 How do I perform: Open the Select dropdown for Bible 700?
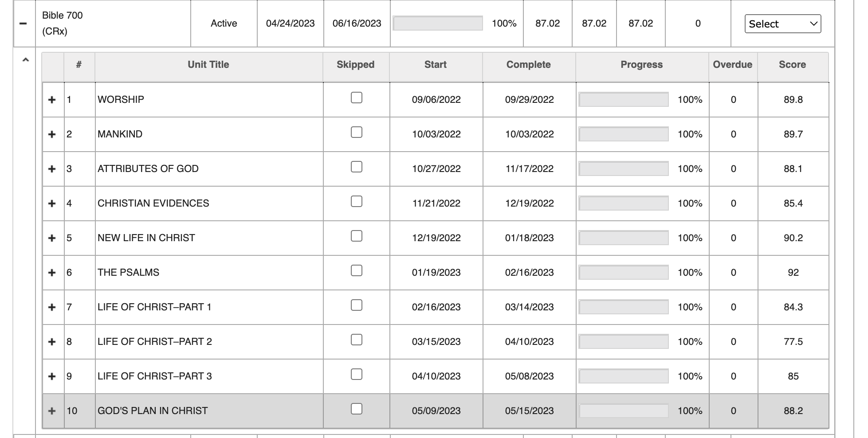(783, 24)
